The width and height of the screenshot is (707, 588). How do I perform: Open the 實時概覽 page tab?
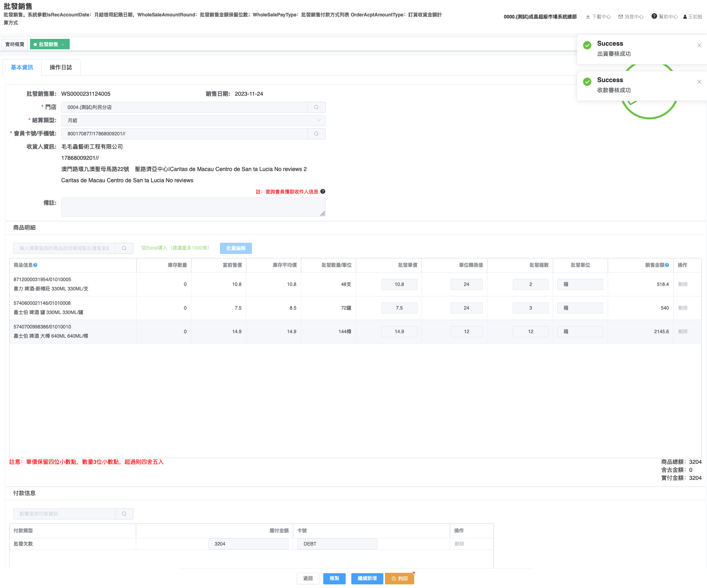(x=15, y=44)
